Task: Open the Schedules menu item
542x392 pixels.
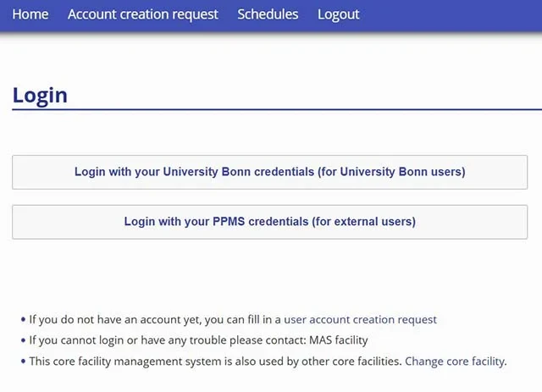Action: coord(268,14)
